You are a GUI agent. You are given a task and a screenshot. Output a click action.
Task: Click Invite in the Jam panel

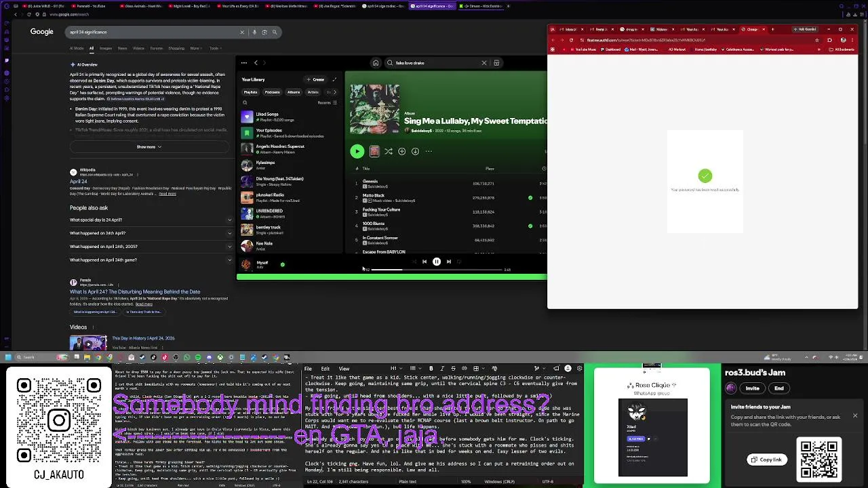click(x=753, y=388)
